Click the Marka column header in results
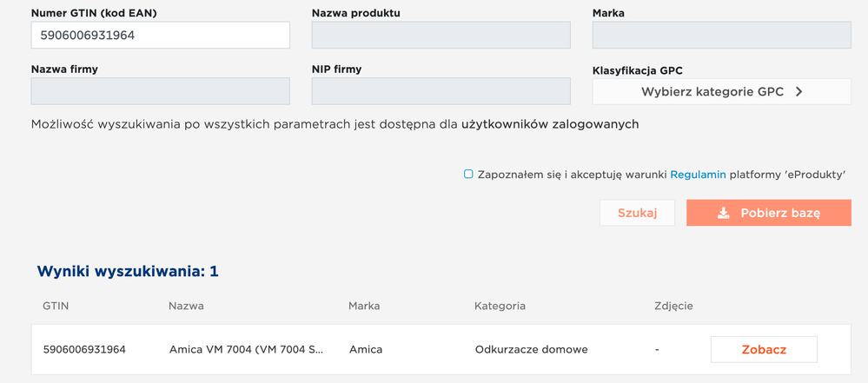This screenshot has height=383, width=868. (364, 306)
